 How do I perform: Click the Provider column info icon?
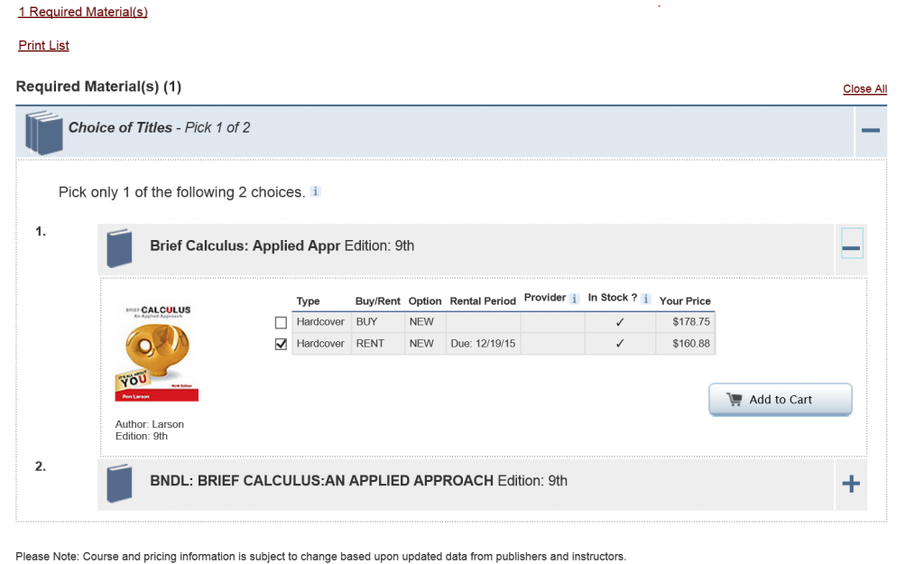[574, 299]
